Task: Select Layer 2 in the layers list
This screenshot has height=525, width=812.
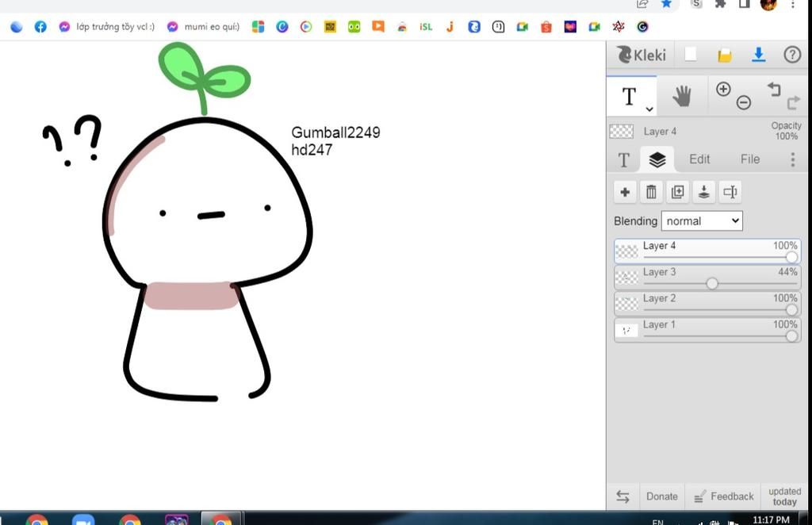Action: click(x=707, y=304)
